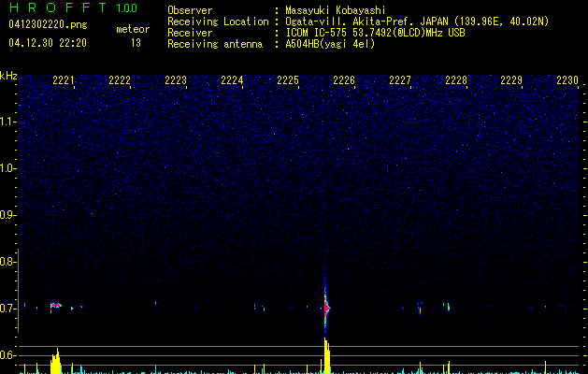Click the filename 0412302220.png

pyautogui.click(x=47, y=25)
